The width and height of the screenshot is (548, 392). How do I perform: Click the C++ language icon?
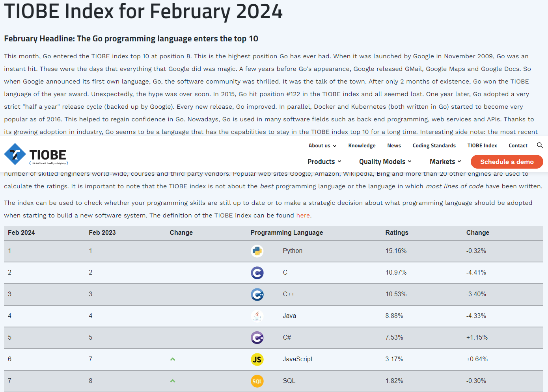click(257, 294)
